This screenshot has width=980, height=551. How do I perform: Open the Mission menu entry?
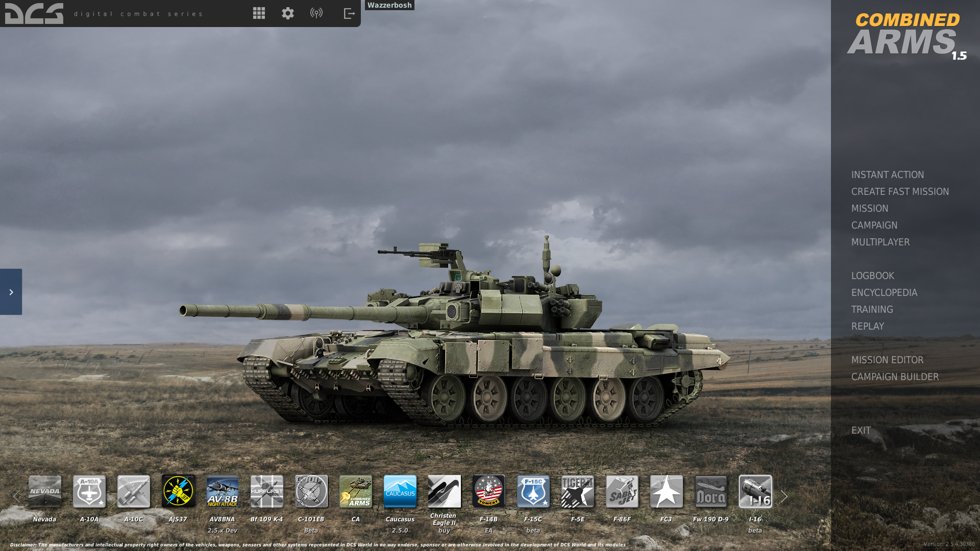[870, 208]
